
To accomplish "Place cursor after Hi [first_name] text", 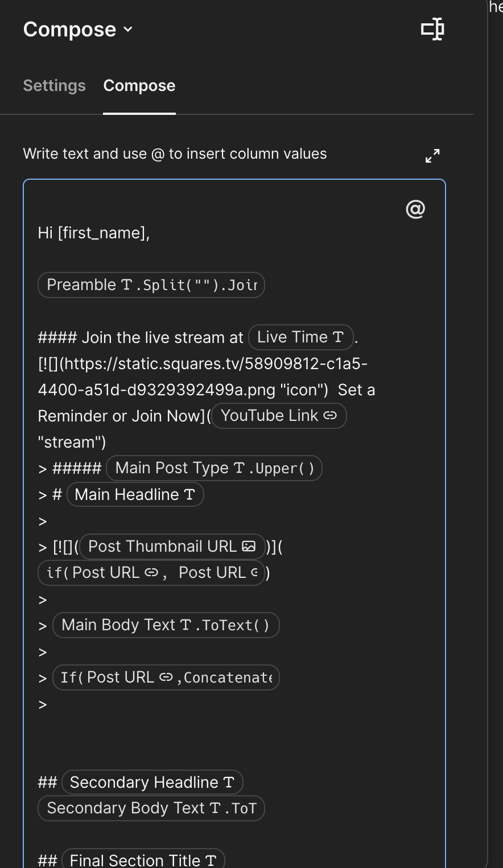I will (x=150, y=233).
